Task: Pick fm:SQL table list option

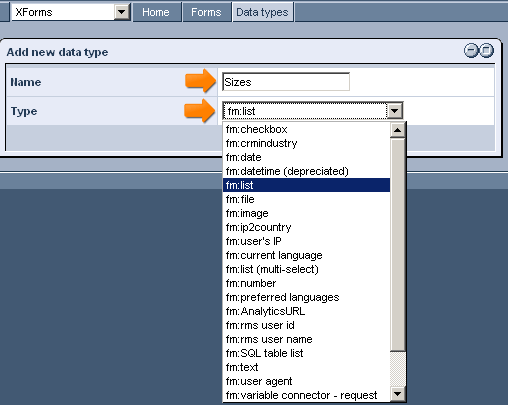Action: coord(306,353)
